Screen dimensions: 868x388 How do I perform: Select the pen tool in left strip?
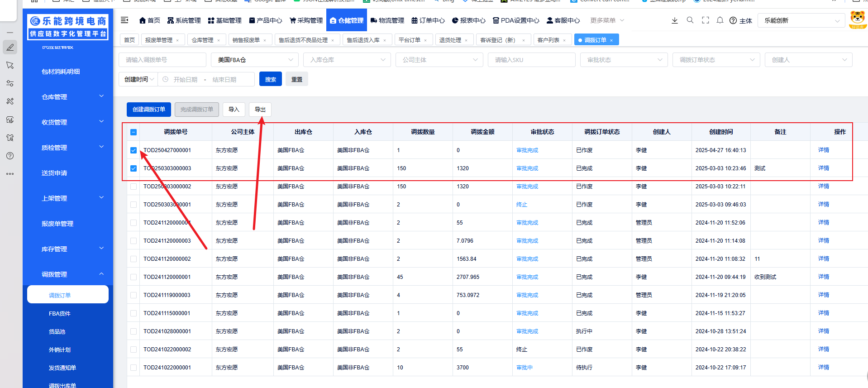[x=10, y=47]
